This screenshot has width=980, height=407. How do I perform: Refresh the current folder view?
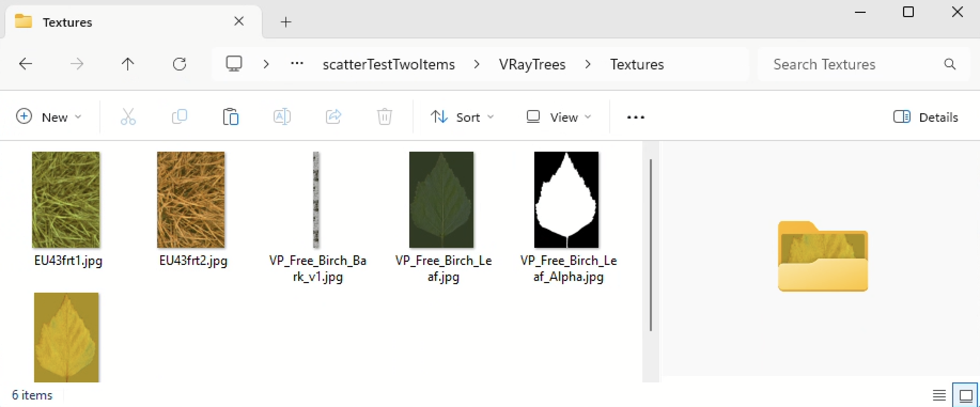point(180,65)
